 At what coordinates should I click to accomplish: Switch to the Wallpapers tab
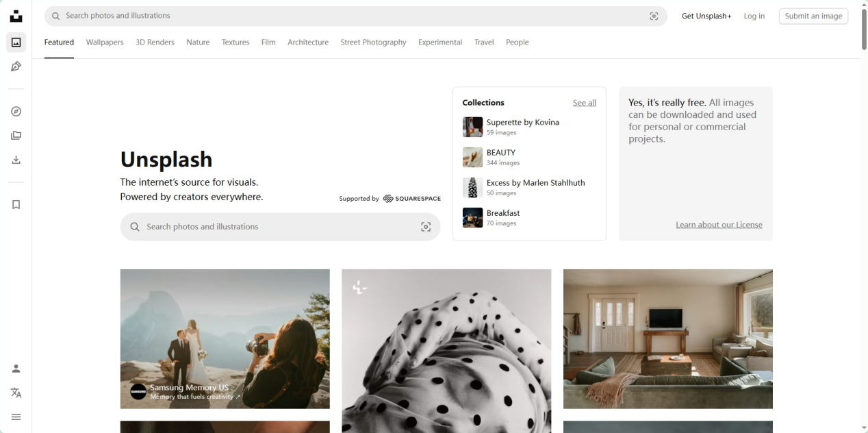click(105, 42)
